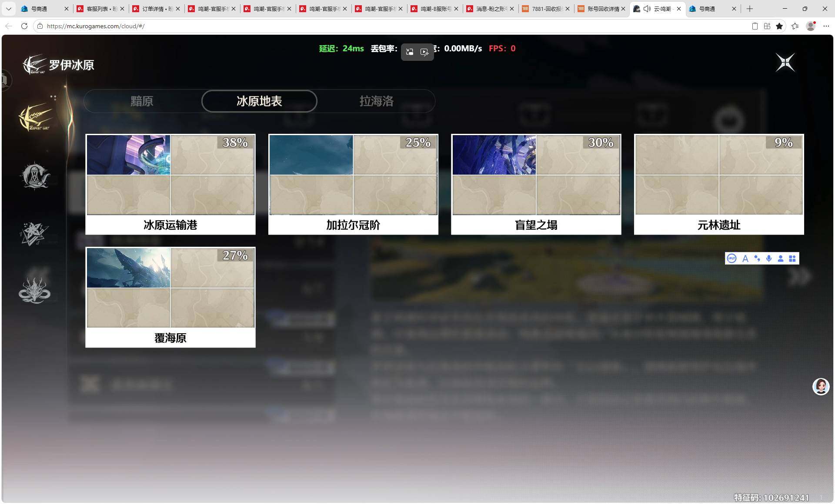Image resolution: width=835 pixels, height=504 pixels.
Task: Click the 38% progress badge on 冰原运输港
Action: click(235, 142)
